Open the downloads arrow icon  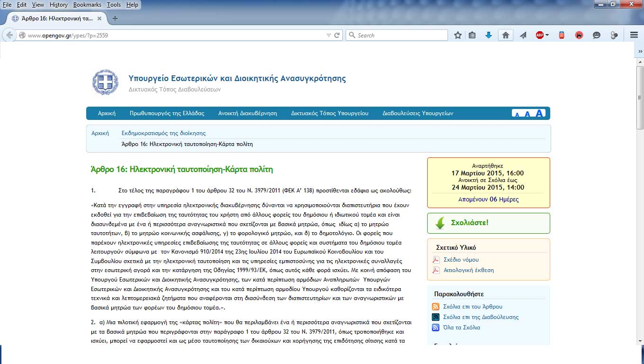[489, 35]
